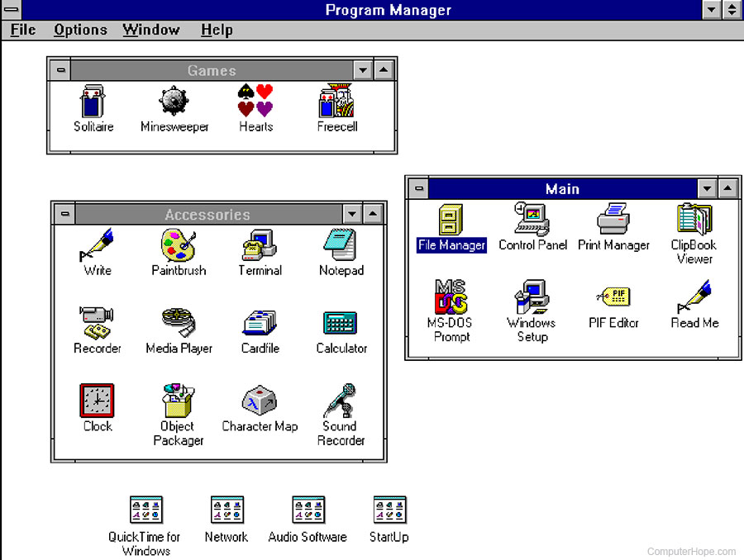Launch the MS-DOS Prompt

pyautogui.click(x=451, y=296)
